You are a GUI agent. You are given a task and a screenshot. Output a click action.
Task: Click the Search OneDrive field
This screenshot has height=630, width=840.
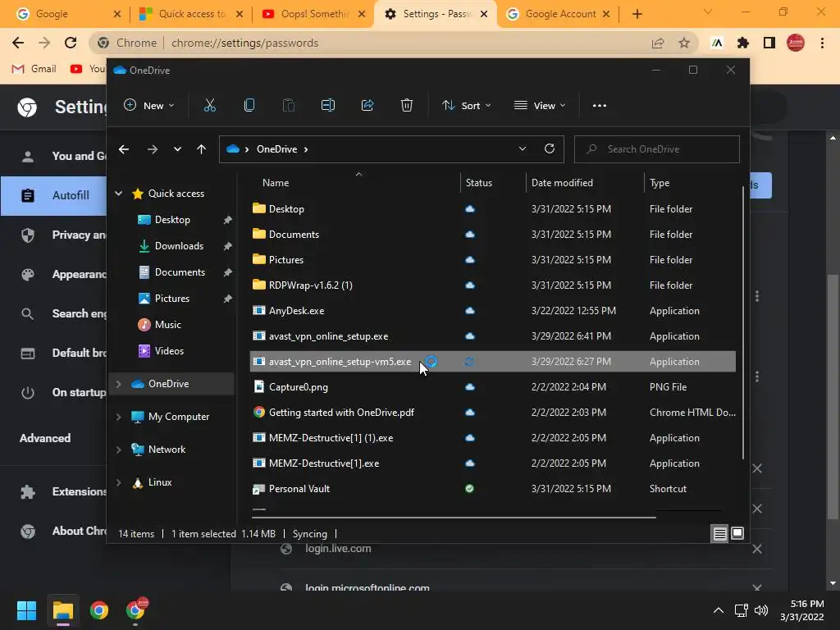tap(657, 149)
